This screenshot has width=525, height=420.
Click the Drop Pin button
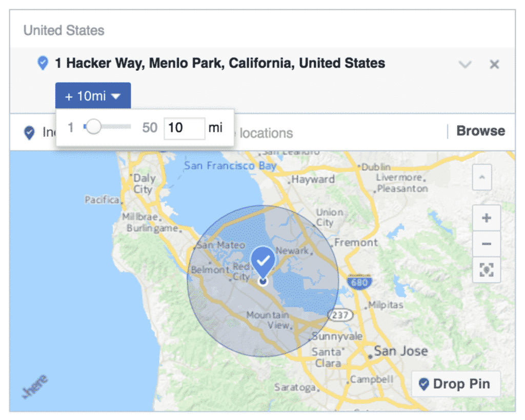click(x=456, y=384)
